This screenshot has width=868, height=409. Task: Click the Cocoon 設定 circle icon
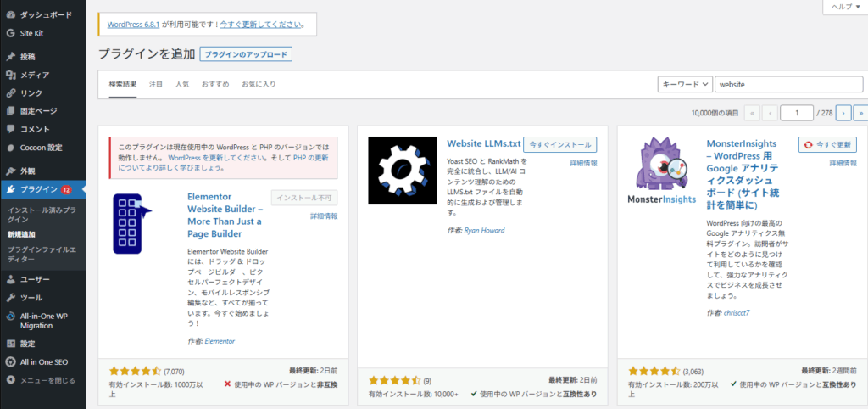click(10, 148)
